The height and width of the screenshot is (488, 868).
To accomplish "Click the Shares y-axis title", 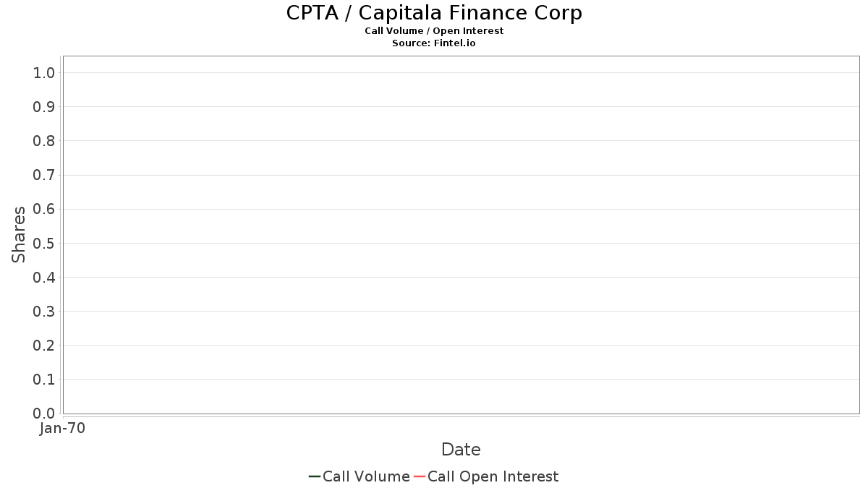I will [19, 234].
